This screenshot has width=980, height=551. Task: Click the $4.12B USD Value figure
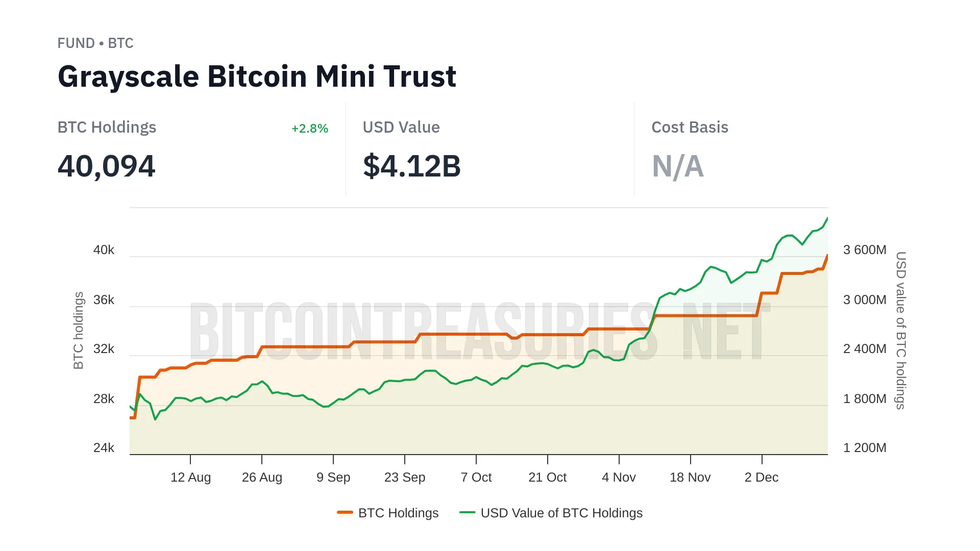tap(412, 166)
